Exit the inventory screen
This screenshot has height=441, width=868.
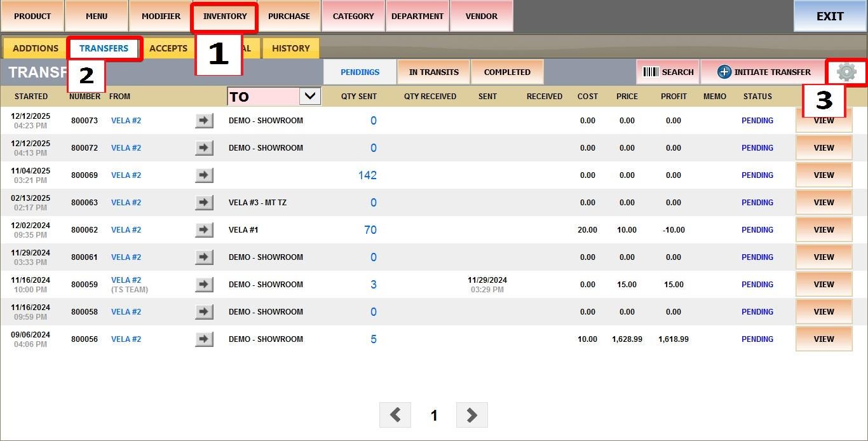coord(830,17)
